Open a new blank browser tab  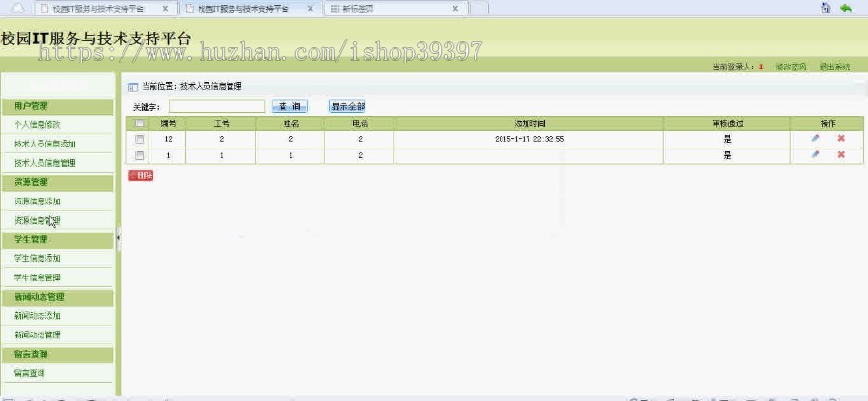coord(478,9)
